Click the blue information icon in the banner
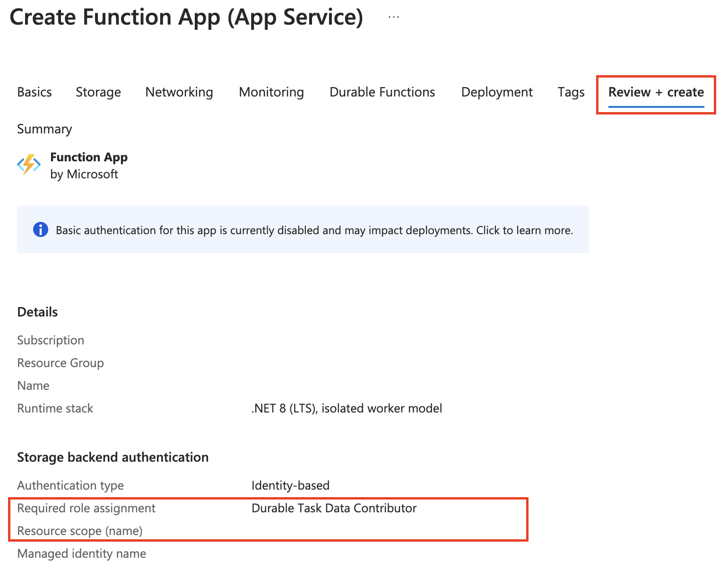This screenshot has width=728, height=579. point(41,230)
